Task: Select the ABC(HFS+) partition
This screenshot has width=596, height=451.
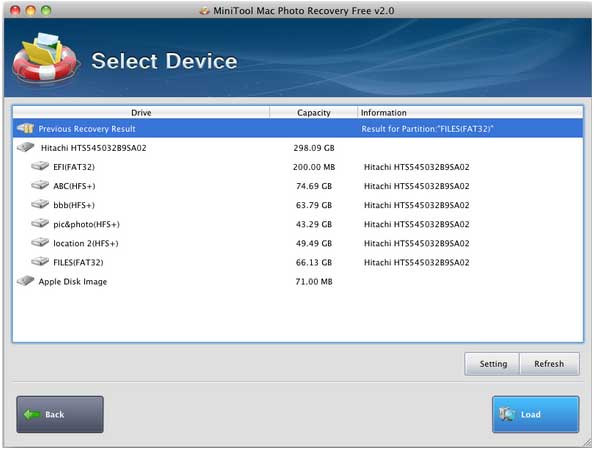Action: [298, 185]
